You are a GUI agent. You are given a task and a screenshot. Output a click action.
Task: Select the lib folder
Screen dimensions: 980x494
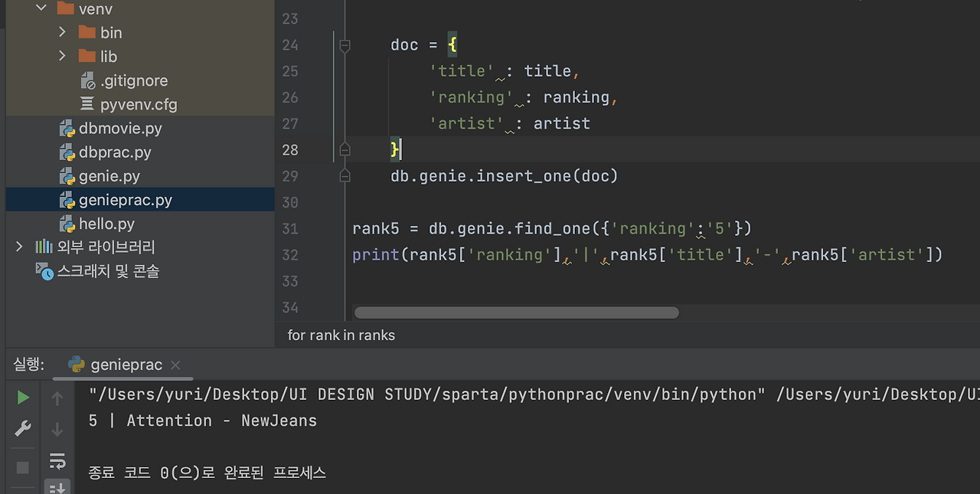click(x=109, y=56)
